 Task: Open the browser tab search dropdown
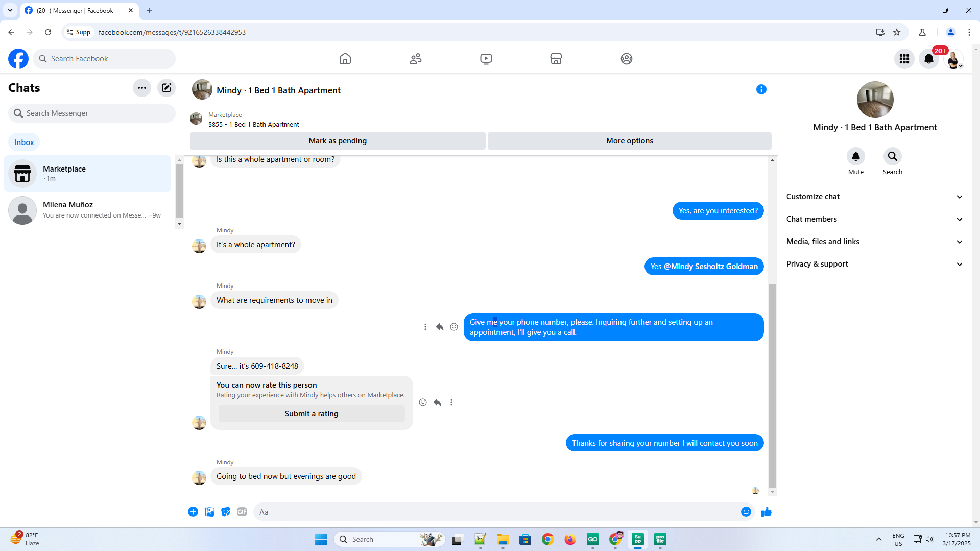coord(10,10)
